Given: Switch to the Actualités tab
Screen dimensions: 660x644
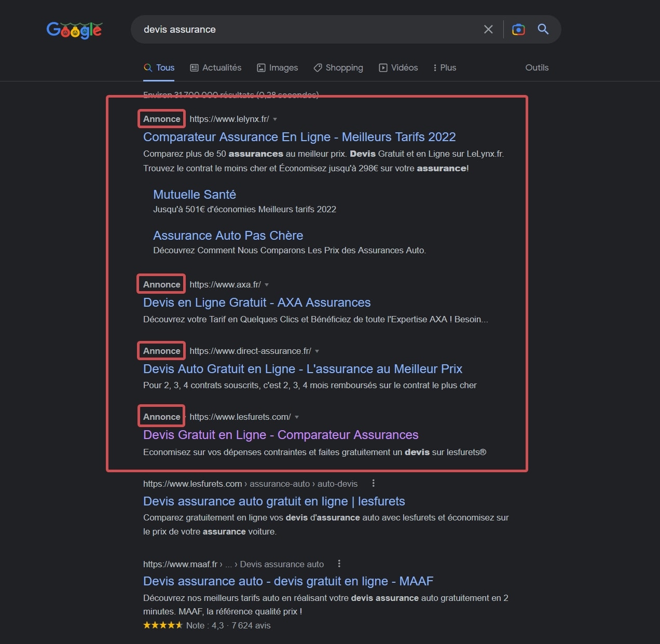Looking at the screenshot, I should point(216,67).
